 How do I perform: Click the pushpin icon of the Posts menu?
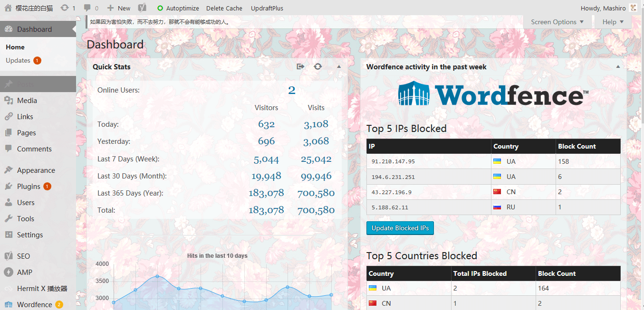[9, 84]
